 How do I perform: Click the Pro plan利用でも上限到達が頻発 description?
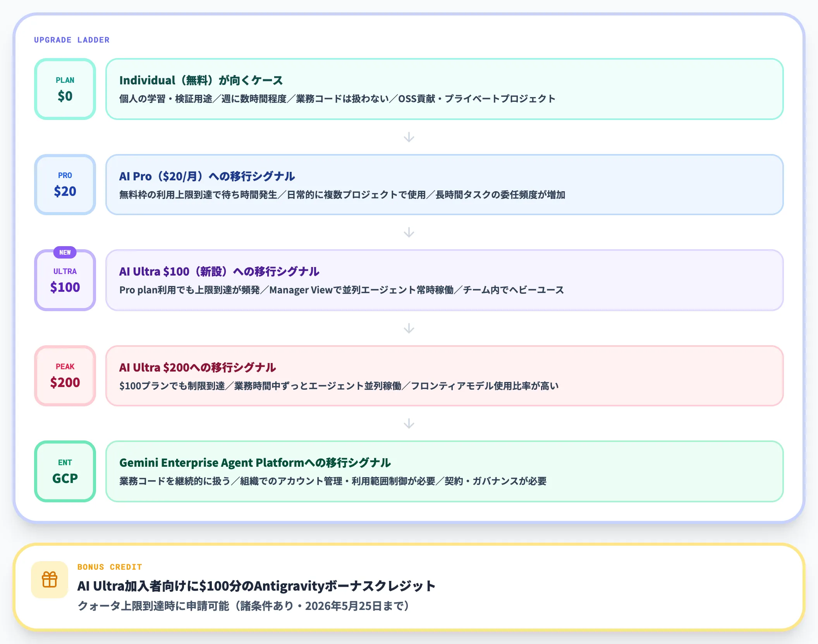[342, 290]
